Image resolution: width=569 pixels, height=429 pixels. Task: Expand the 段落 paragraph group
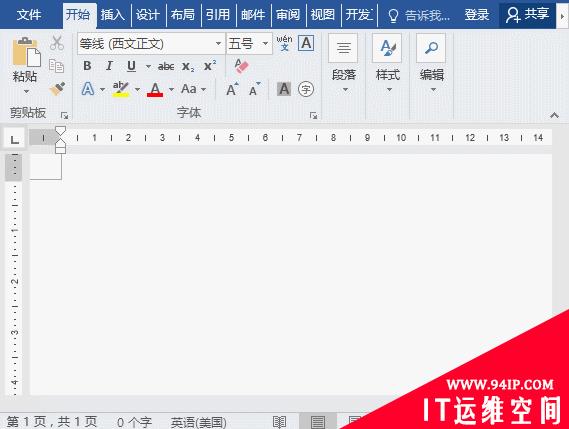click(x=344, y=63)
